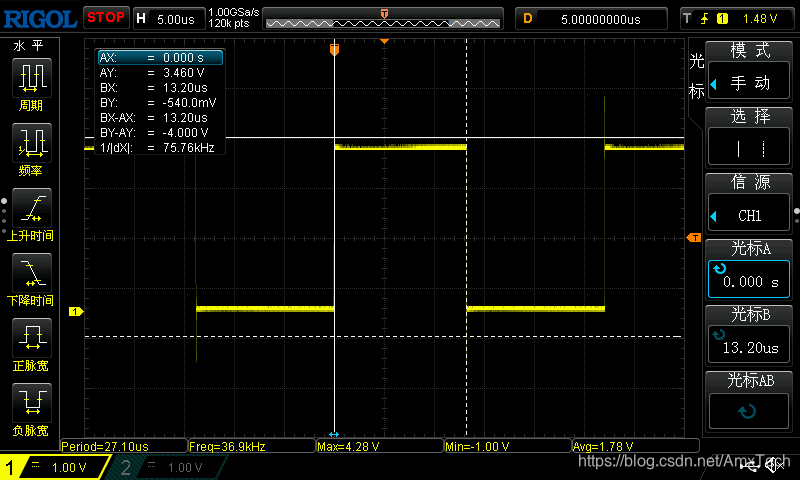Click the orange trigger position marker on cursor A
Image resolution: width=800 pixels, height=480 pixels.
pyautogui.click(x=334, y=49)
